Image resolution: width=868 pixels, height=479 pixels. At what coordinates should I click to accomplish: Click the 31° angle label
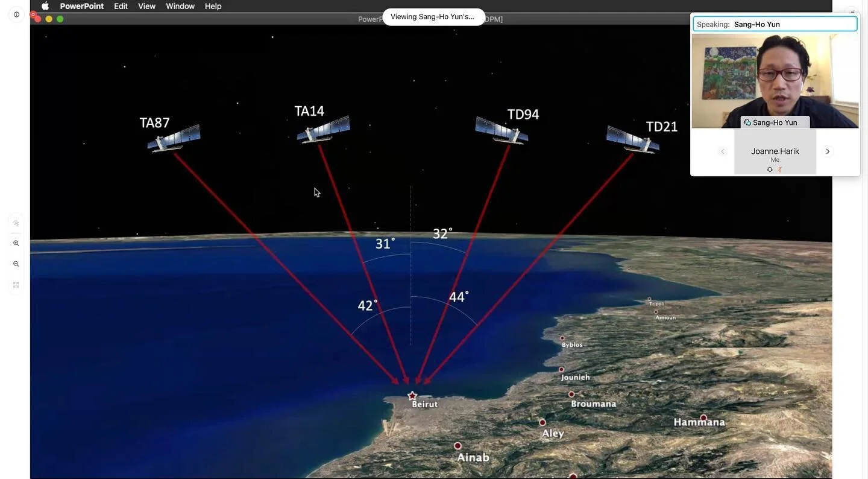point(385,244)
